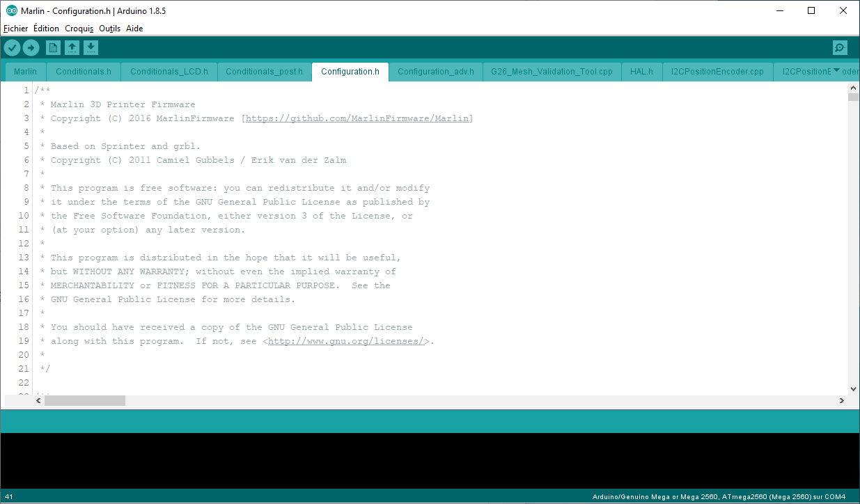Switch to the Conditionals.h tab

(84, 72)
